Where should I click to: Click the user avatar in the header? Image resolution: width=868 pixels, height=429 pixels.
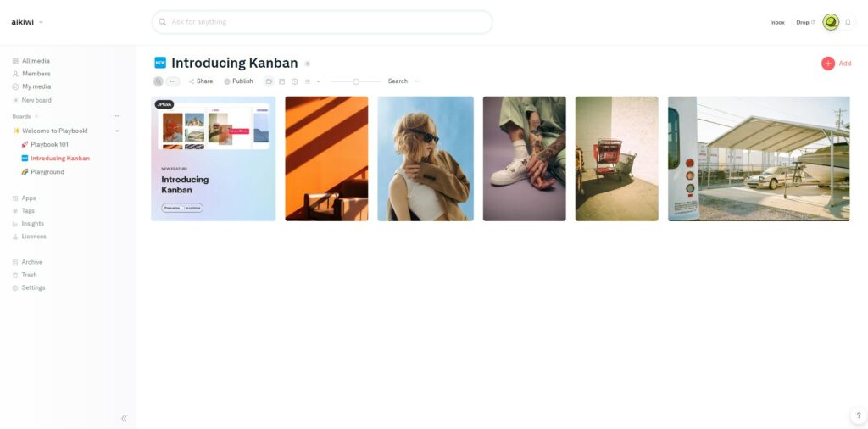tap(831, 22)
